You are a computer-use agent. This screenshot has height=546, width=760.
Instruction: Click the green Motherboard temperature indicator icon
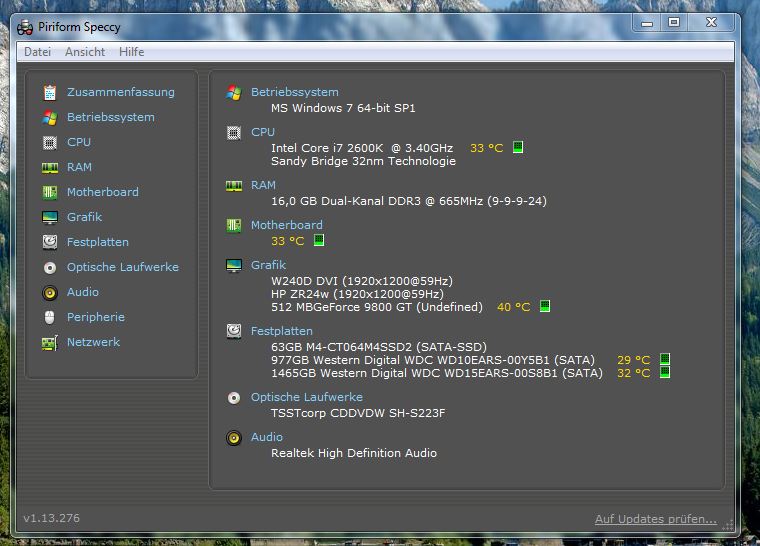pyautogui.click(x=319, y=240)
